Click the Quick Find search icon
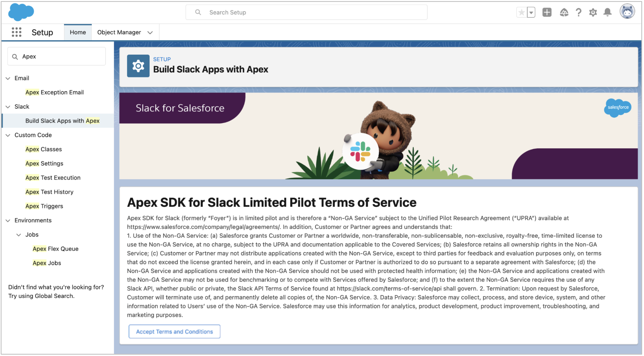Image resolution: width=644 pixels, height=356 pixels. coord(15,57)
